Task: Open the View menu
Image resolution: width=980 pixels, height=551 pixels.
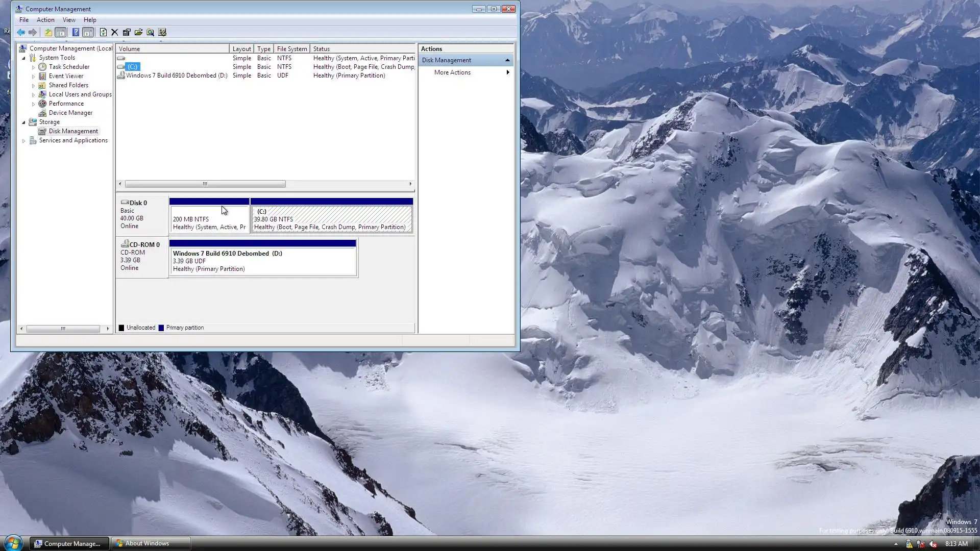Action: tap(69, 20)
